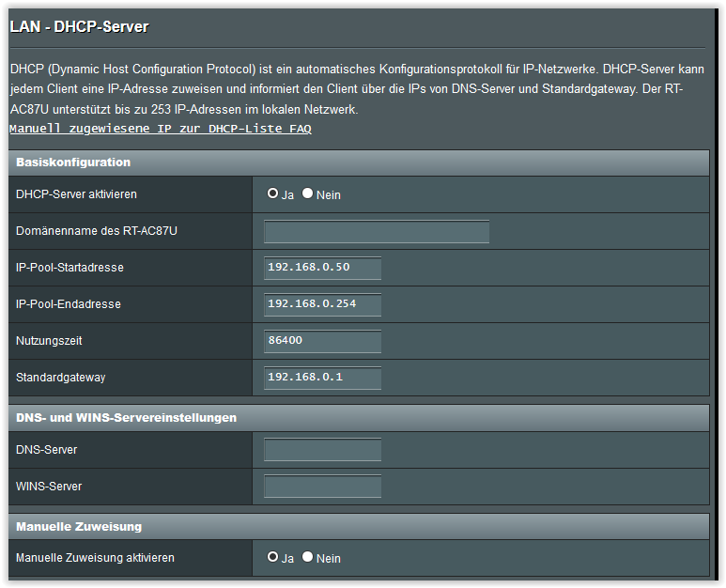Click the IP-Pool-Startadresse label
The width and height of the screenshot is (726, 588).
(x=70, y=267)
